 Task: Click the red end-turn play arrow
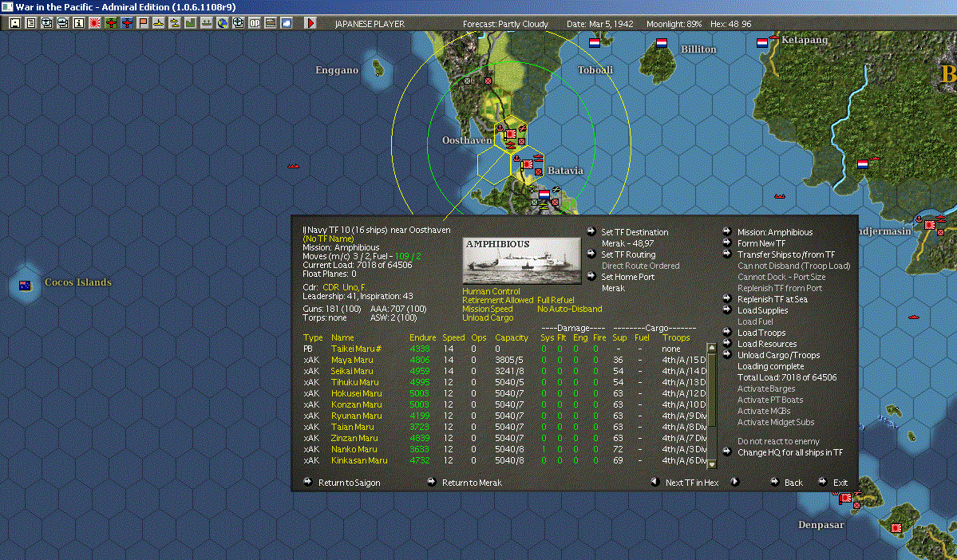click(310, 23)
